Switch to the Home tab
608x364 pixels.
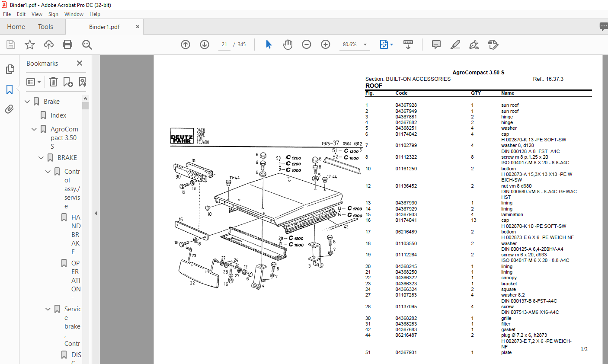[16, 27]
